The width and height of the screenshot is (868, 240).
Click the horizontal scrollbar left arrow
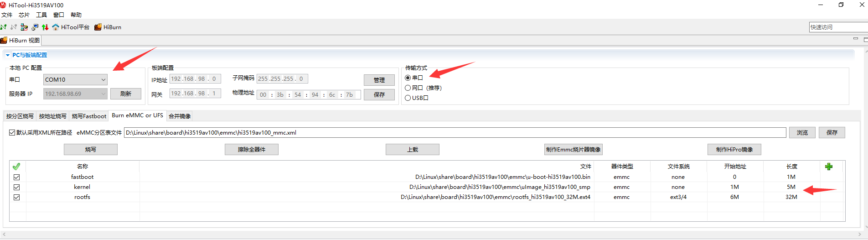point(4,235)
